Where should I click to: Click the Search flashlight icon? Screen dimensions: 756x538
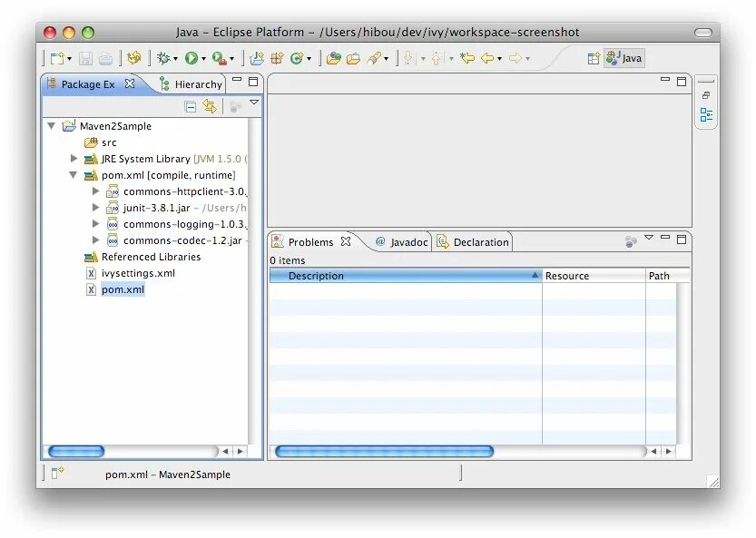pyautogui.click(x=374, y=58)
